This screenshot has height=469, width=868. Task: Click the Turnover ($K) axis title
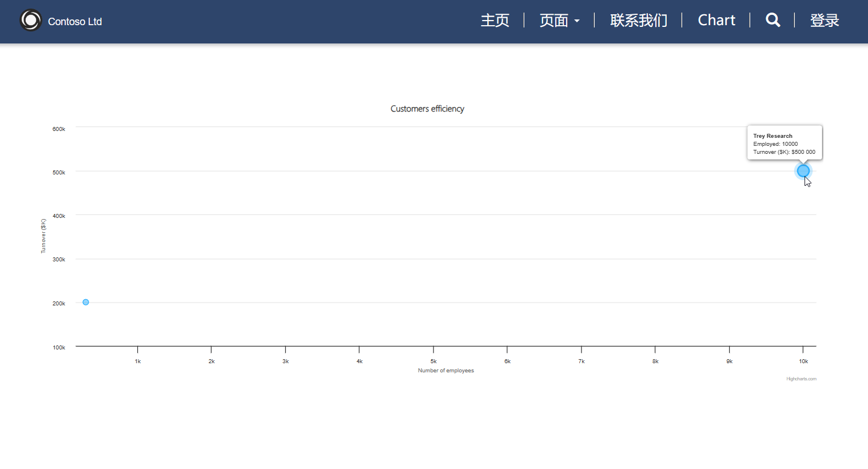click(43, 236)
